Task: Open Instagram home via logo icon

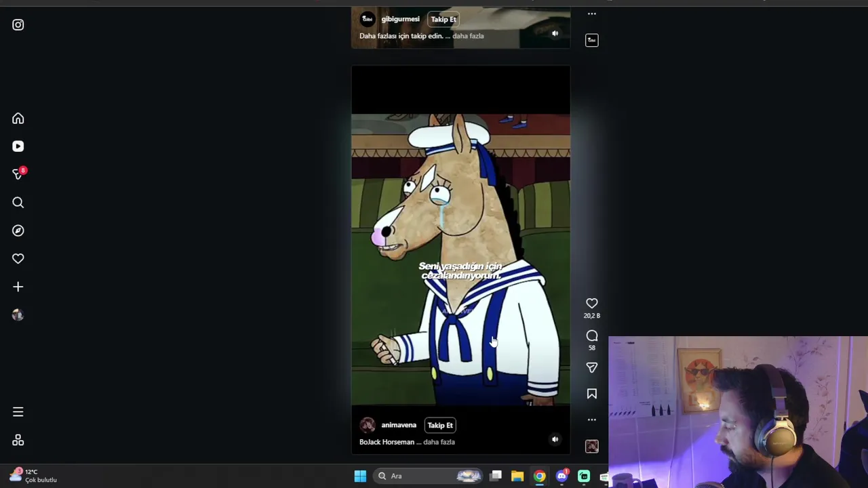Action: click(18, 25)
